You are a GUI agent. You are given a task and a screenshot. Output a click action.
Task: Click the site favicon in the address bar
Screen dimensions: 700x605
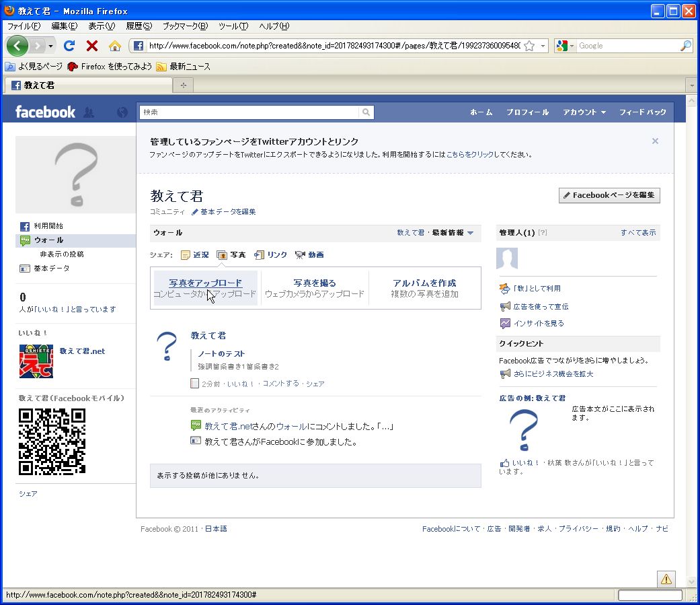pos(139,46)
